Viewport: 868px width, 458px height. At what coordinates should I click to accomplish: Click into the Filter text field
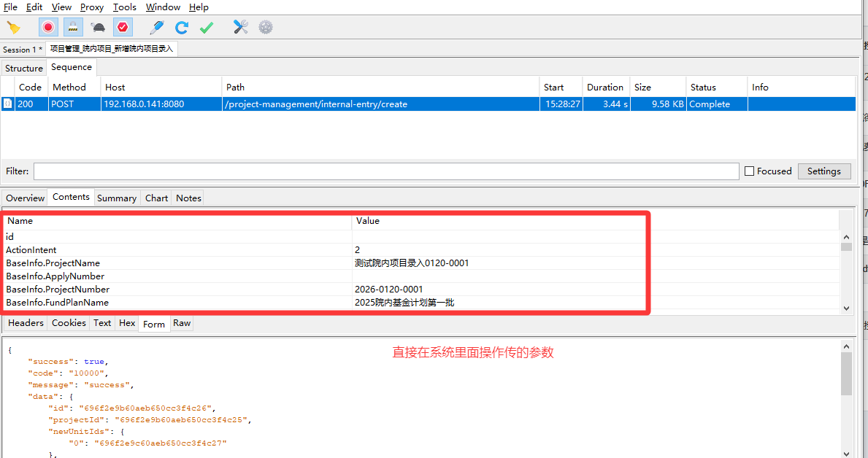click(386, 171)
